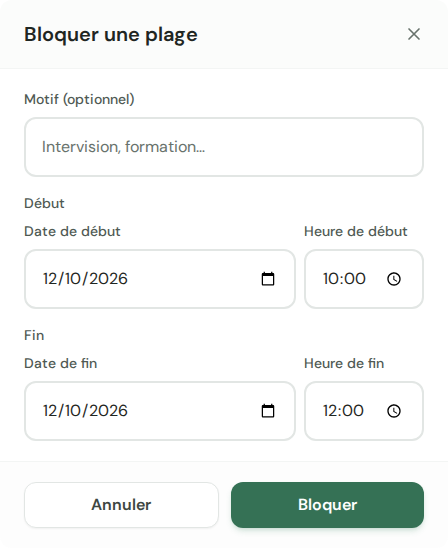Select the hour in Heure de fin
448x548 pixels.
330,411
